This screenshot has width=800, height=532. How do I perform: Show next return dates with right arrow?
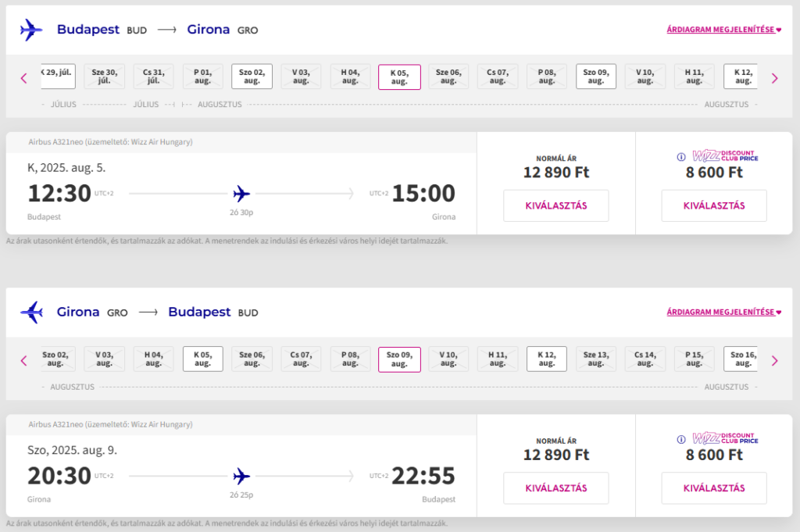tap(775, 361)
